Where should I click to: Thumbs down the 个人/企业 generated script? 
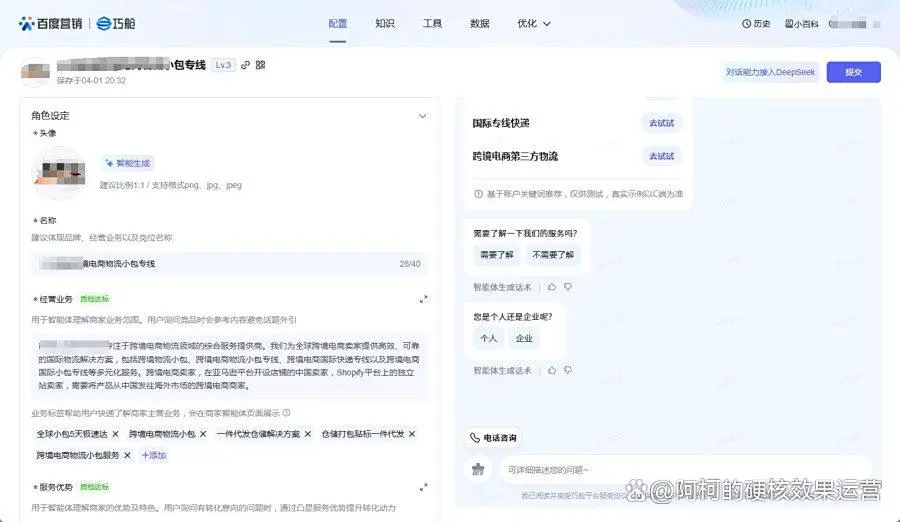coord(568,370)
